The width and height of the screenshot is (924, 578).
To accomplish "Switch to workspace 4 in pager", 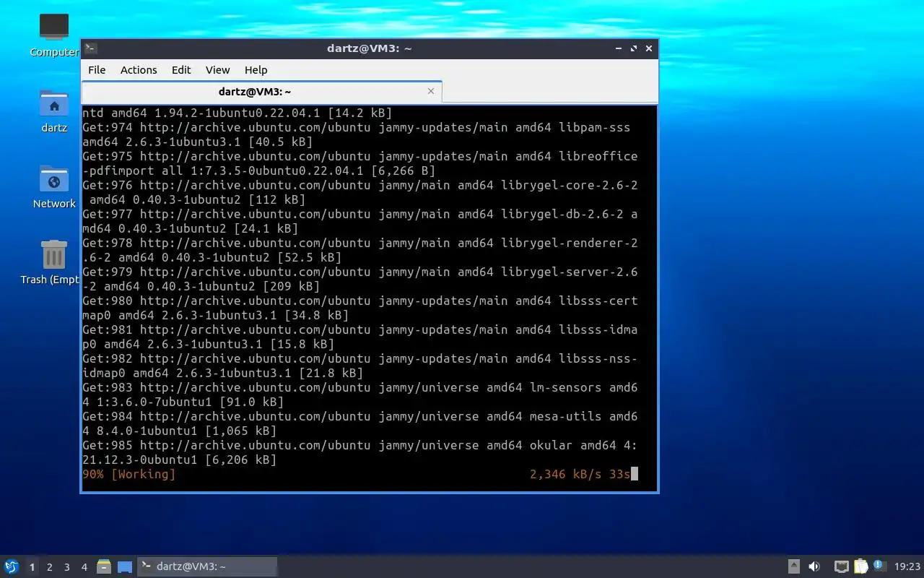I will (x=84, y=567).
